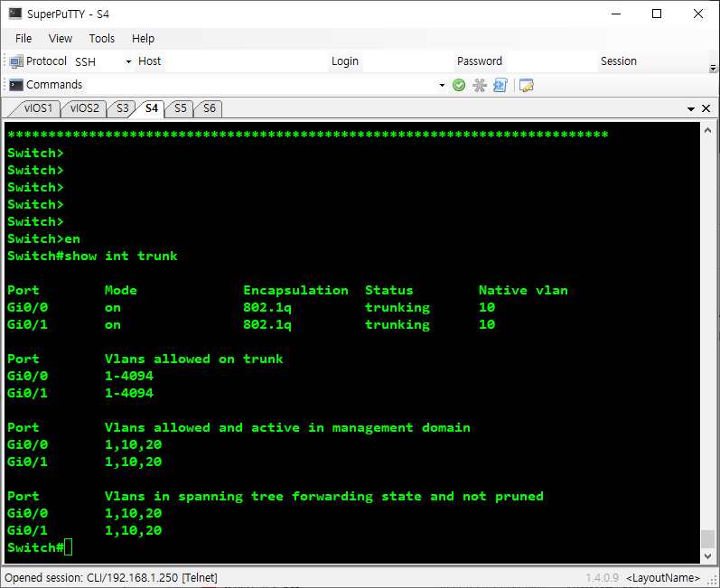Screen dimensions: 720x588
Task: Click the gray asterisk mask icon
Action: pos(480,85)
